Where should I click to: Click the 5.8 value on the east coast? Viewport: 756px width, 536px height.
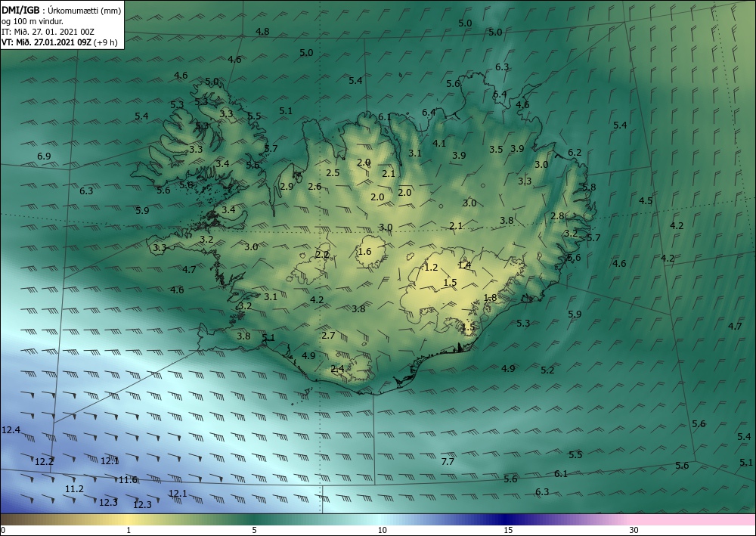point(589,187)
